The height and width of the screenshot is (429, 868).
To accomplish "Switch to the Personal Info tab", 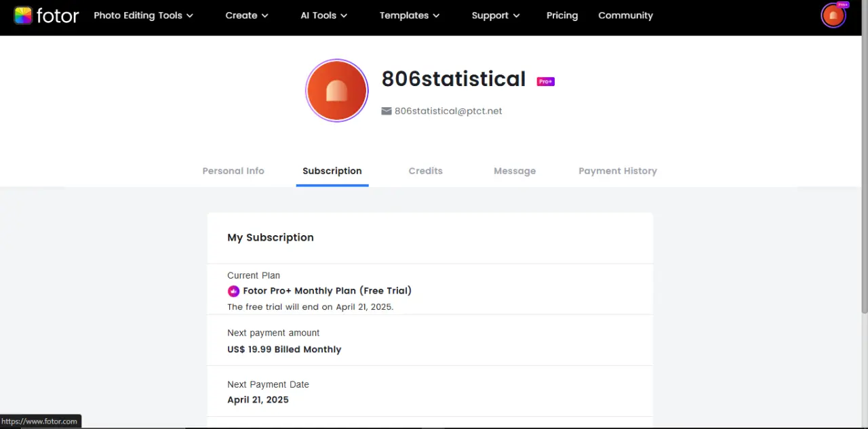I will pyautogui.click(x=233, y=171).
